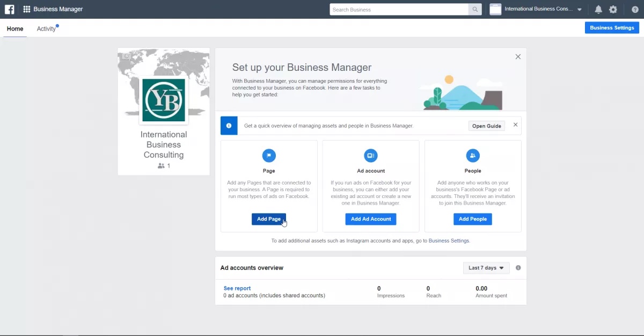The height and width of the screenshot is (336, 644).
Task: Expand the International Business Consulting account dropdown
Action: [x=580, y=10]
